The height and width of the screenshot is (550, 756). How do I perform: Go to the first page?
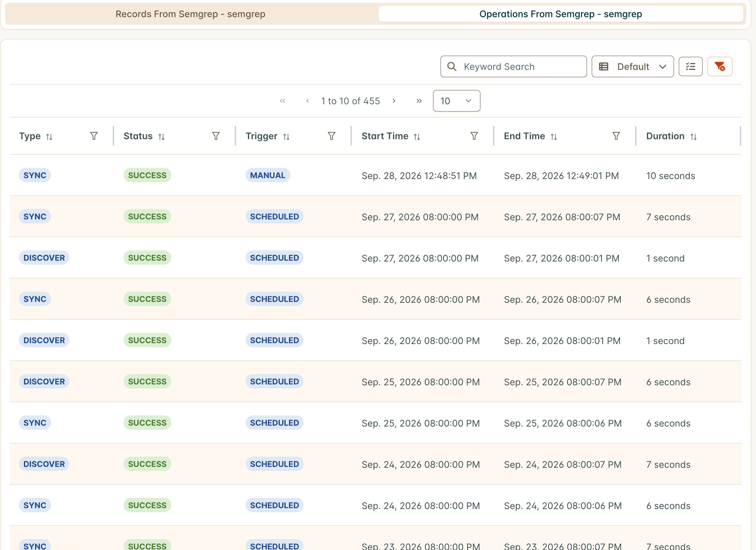pos(282,101)
